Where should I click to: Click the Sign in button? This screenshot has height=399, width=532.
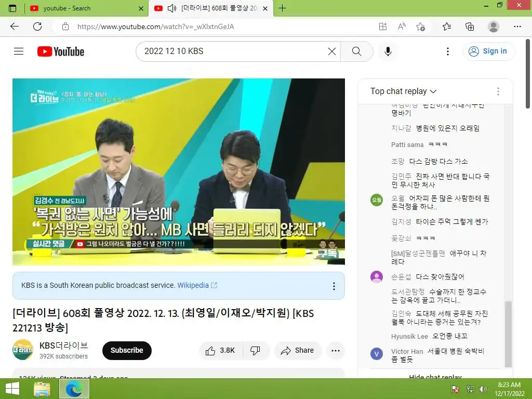pos(488,51)
